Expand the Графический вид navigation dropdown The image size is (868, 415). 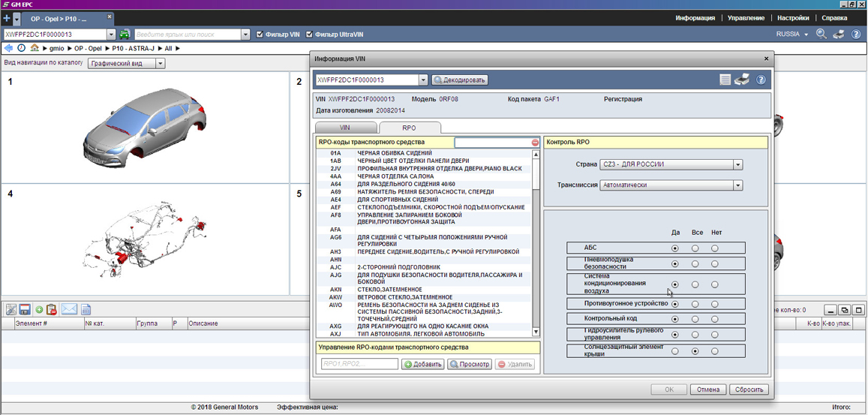[x=160, y=64]
